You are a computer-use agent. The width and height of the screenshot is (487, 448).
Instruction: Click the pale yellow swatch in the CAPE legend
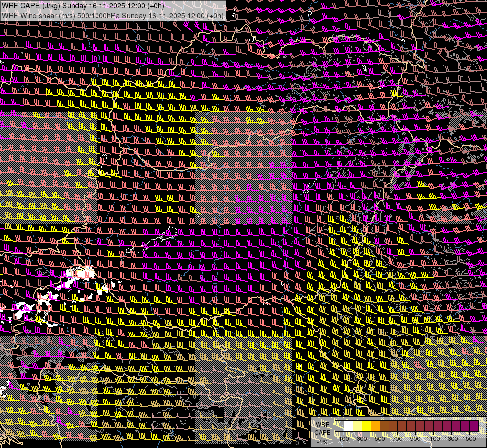(358, 426)
